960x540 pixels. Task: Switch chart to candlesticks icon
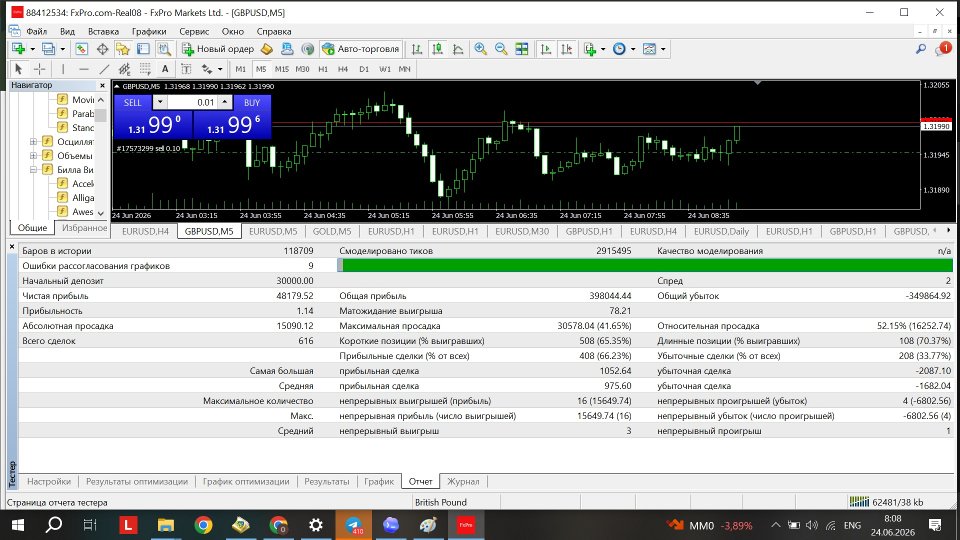tap(437, 49)
